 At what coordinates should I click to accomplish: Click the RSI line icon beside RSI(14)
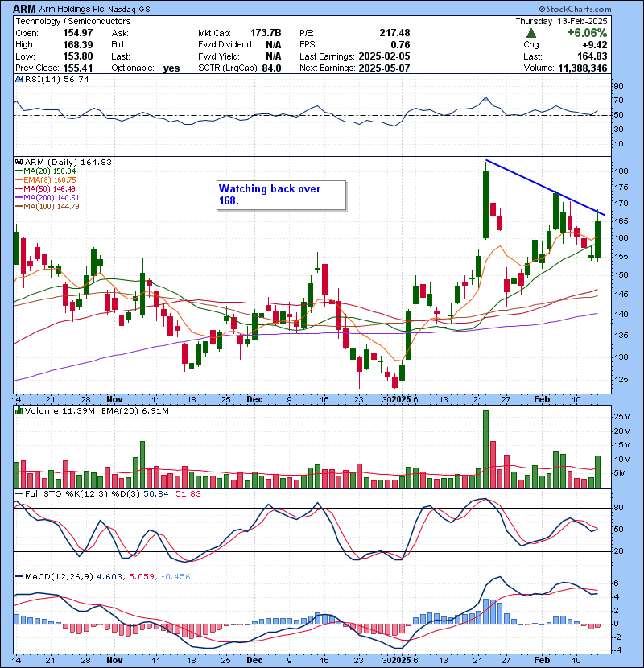19,79
